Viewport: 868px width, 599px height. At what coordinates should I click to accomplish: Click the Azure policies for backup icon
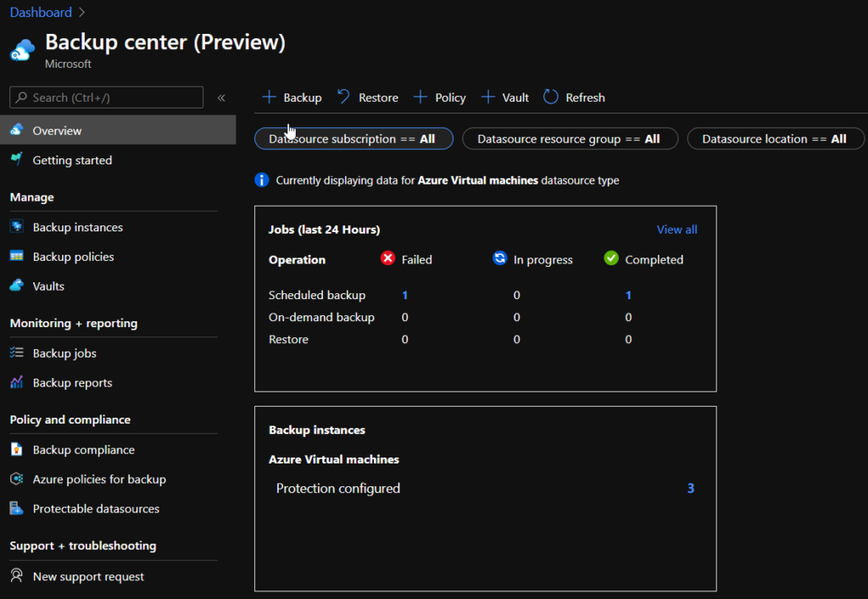point(17,479)
